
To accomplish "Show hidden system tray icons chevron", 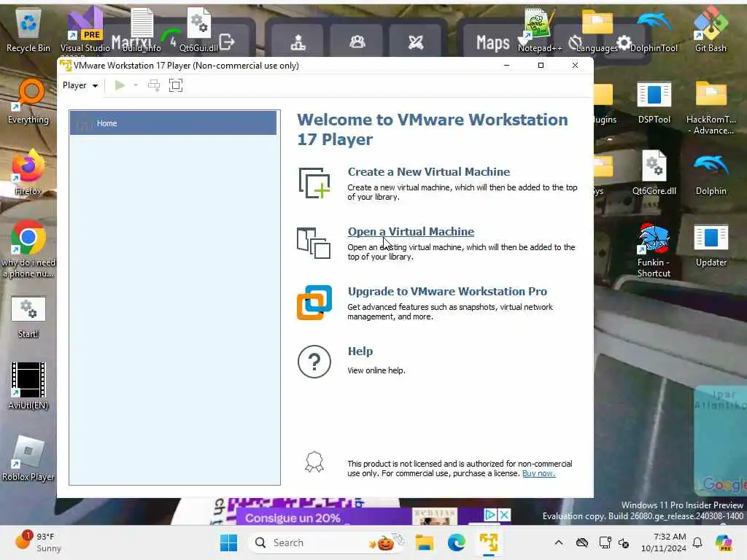I will coord(558,542).
